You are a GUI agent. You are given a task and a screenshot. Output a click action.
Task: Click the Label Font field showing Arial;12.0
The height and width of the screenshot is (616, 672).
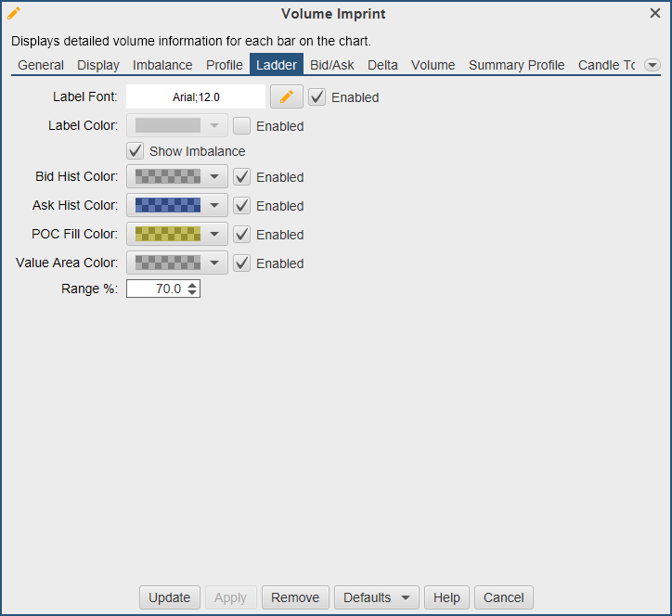[x=196, y=96]
